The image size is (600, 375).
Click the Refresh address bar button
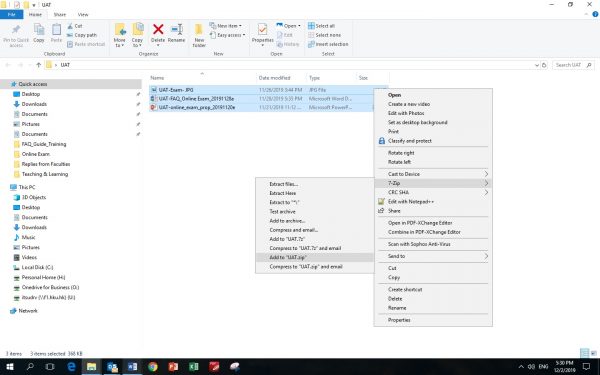(x=544, y=65)
